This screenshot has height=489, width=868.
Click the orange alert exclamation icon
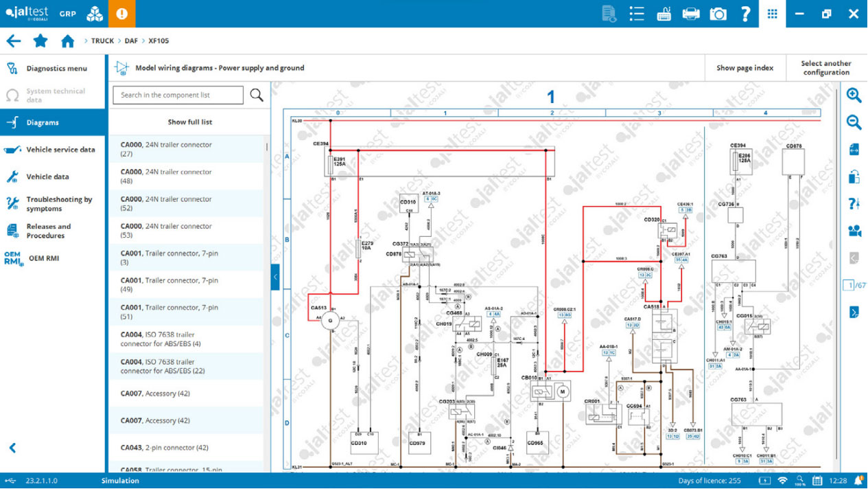[x=121, y=14]
